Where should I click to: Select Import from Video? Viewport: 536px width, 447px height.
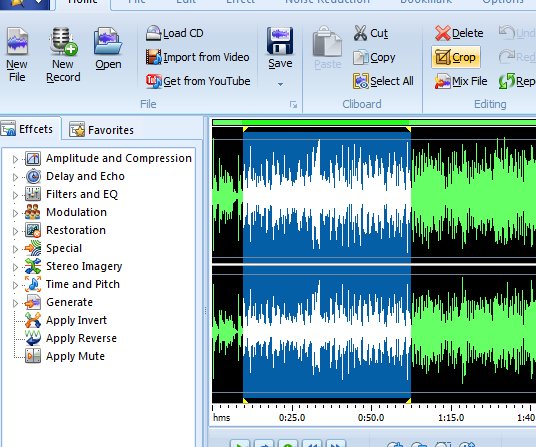click(x=198, y=57)
